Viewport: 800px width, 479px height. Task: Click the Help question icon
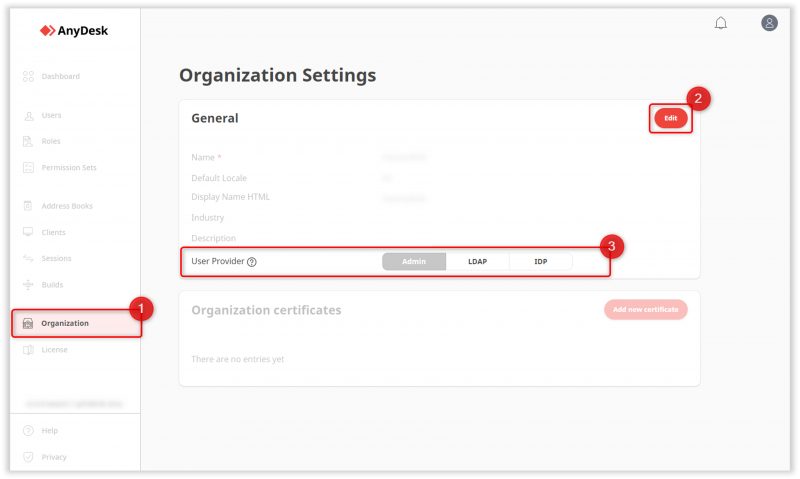point(28,431)
